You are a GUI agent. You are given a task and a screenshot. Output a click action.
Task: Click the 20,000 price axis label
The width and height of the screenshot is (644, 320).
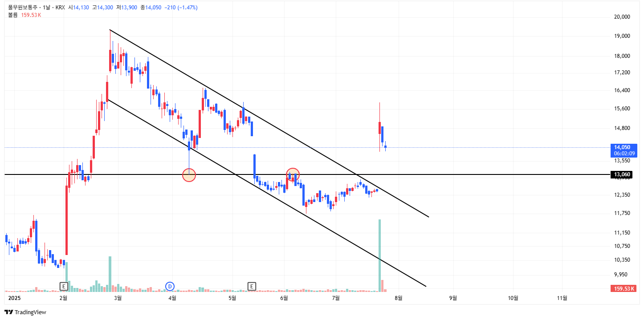[622, 17]
